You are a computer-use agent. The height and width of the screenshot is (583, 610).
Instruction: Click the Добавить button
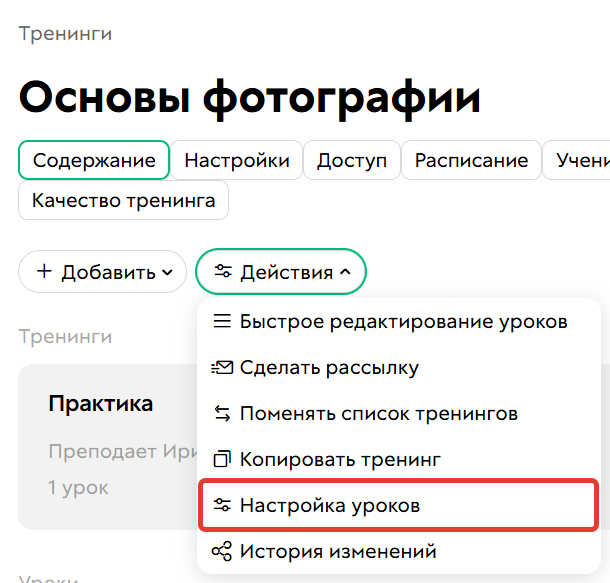click(102, 271)
